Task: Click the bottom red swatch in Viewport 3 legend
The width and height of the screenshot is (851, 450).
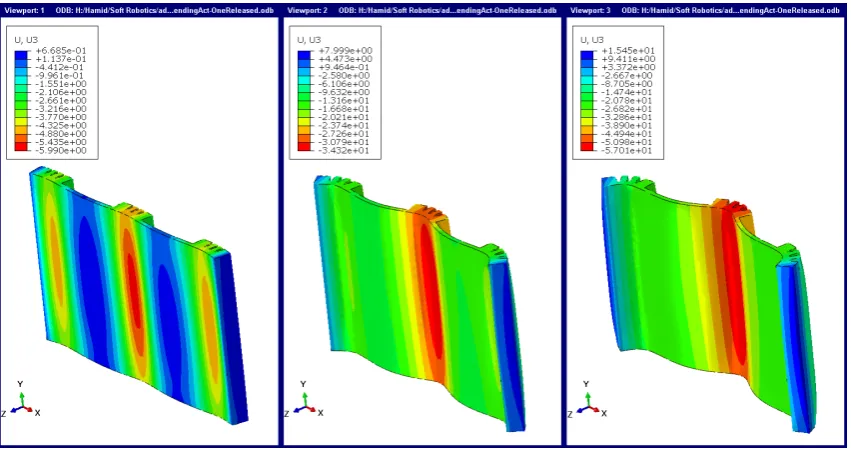Action: [587, 147]
